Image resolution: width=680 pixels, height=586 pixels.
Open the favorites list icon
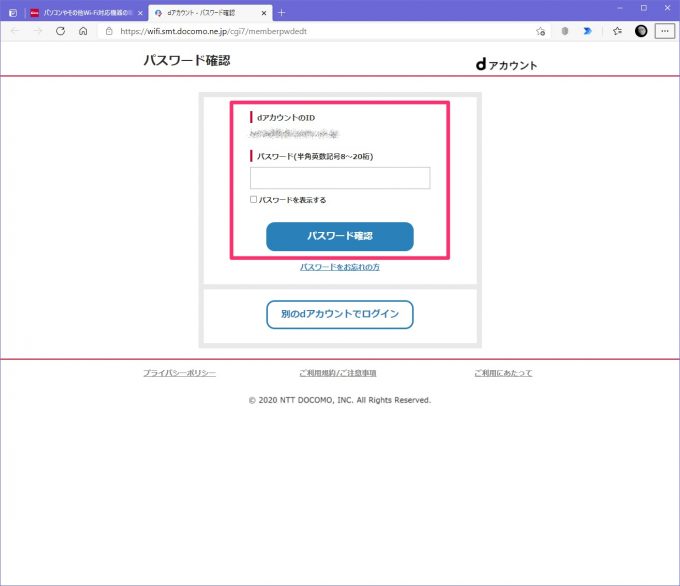coord(618,31)
